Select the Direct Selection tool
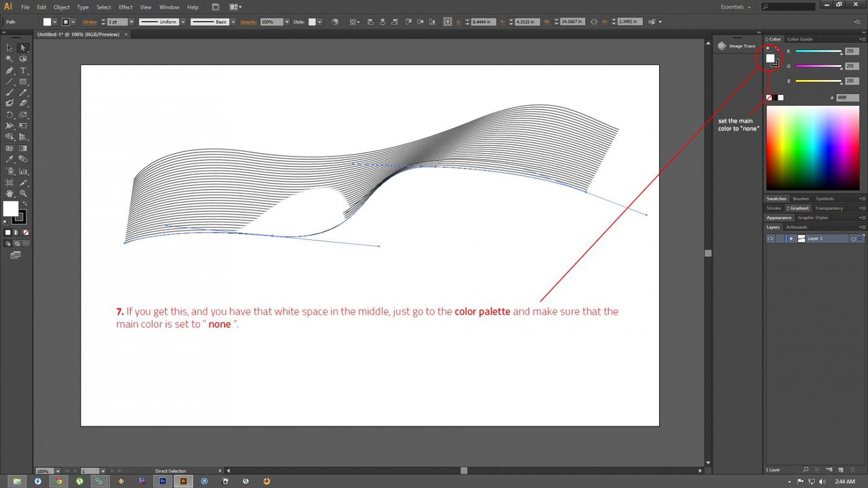This screenshot has width=868, height=488. pyautogui.click(x=22, y=48)
